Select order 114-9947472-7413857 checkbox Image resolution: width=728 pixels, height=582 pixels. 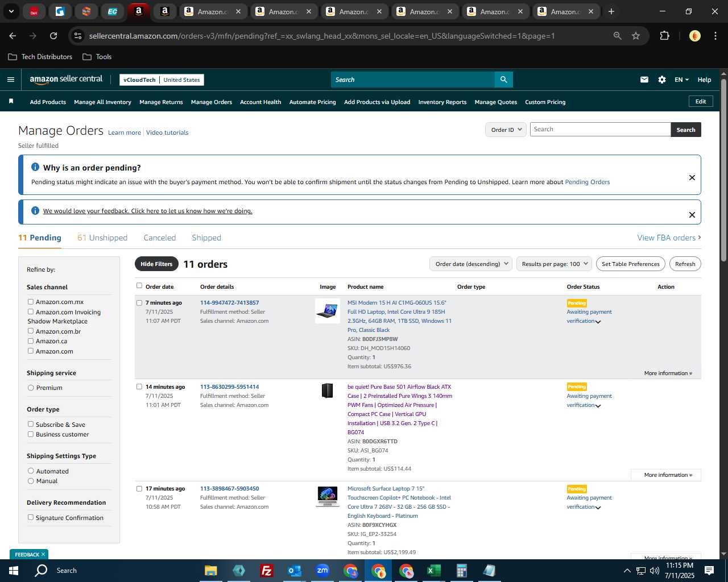(139, 303)
